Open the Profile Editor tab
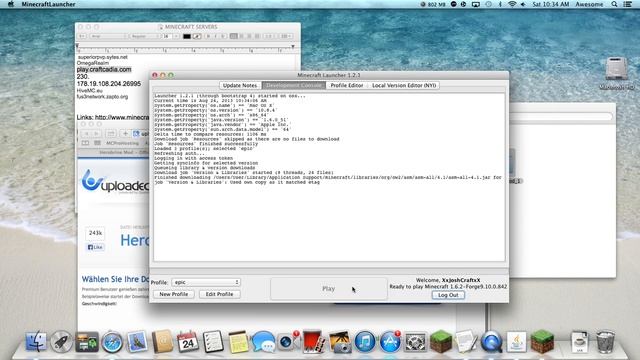Image resolution: width=640 pixels, height=360 pixels. pos(347,85)
